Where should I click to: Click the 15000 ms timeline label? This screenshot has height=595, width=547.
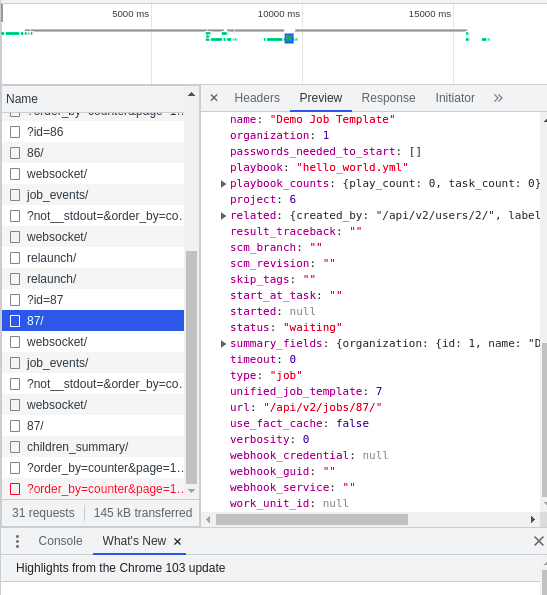coord(430,14)
